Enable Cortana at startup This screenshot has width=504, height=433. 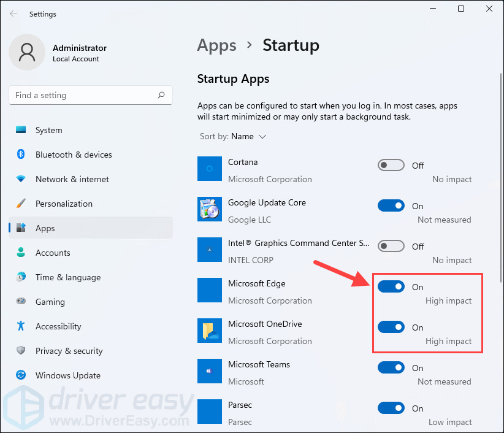point(391,165)
